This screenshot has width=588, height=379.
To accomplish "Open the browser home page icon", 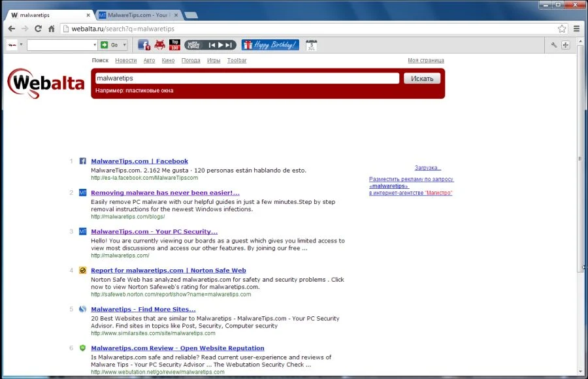I will point(52,29).
